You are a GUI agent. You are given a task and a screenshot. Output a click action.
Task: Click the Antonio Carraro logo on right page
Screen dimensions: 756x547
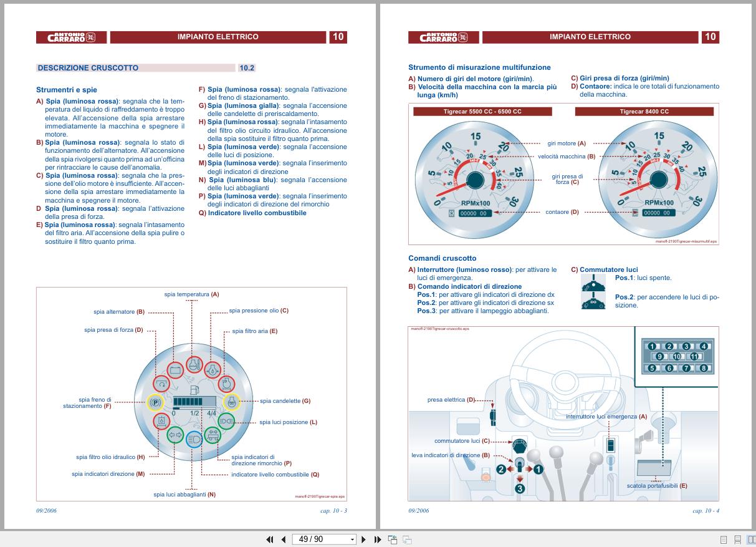(443, 37)
